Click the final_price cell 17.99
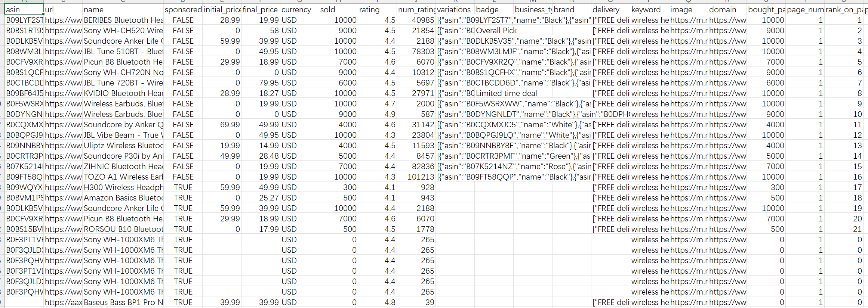The height and width of the screenshot is (308, 868). click(x=261, y=229)
